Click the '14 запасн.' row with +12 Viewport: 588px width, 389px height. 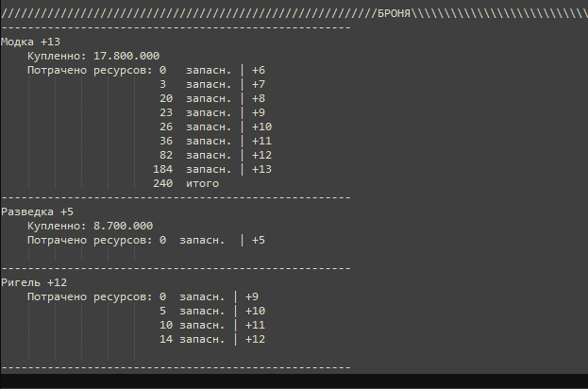click(x=212, y=340)
